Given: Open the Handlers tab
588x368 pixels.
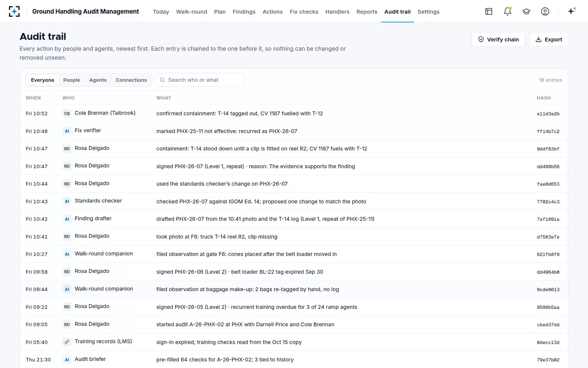Looking at the screenshot, I should 337,12.
